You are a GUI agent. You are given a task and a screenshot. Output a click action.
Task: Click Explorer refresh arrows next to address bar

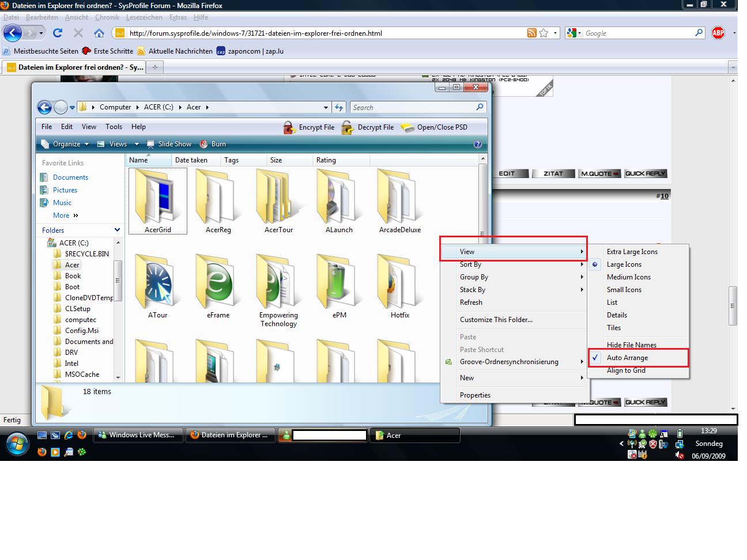[339, 107]
